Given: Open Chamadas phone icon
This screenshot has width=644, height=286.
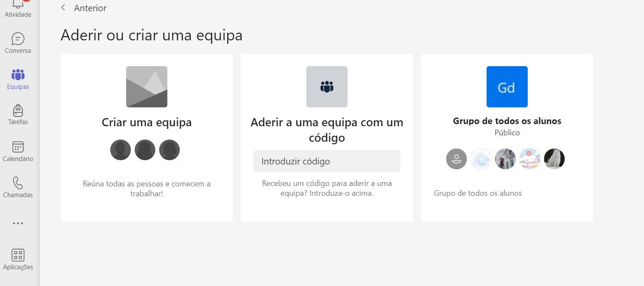Looking at the screenshot, I should point(18,183).
